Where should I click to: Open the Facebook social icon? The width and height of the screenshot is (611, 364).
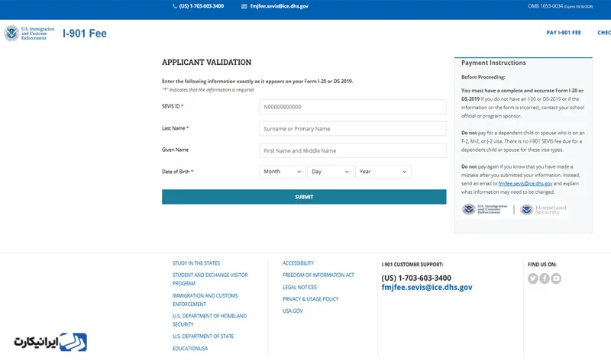tap(545, 279)
